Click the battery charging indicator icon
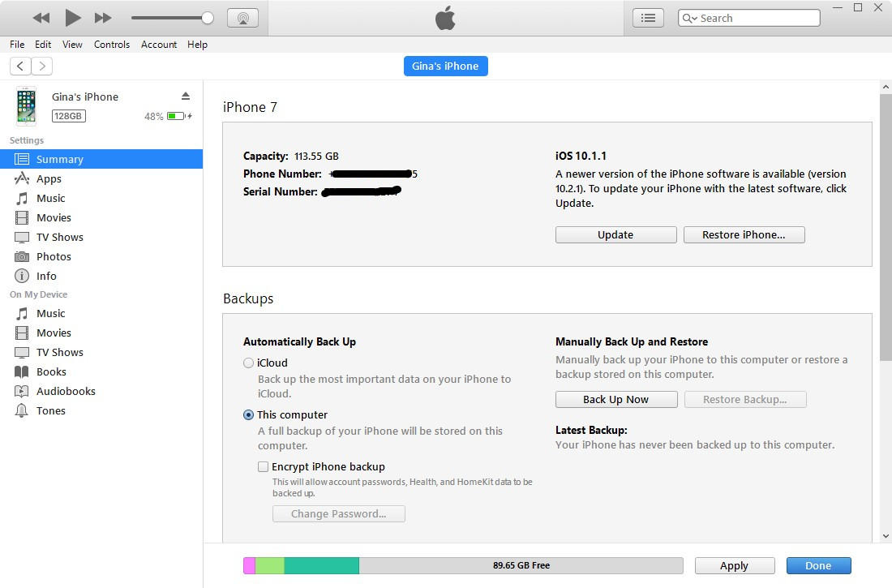 coord(179,116)
